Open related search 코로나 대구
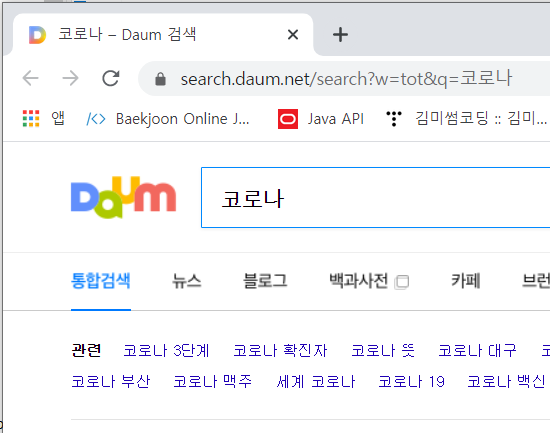Image resolution: width=550 pixels, height=433 pixels. point(477,350)
